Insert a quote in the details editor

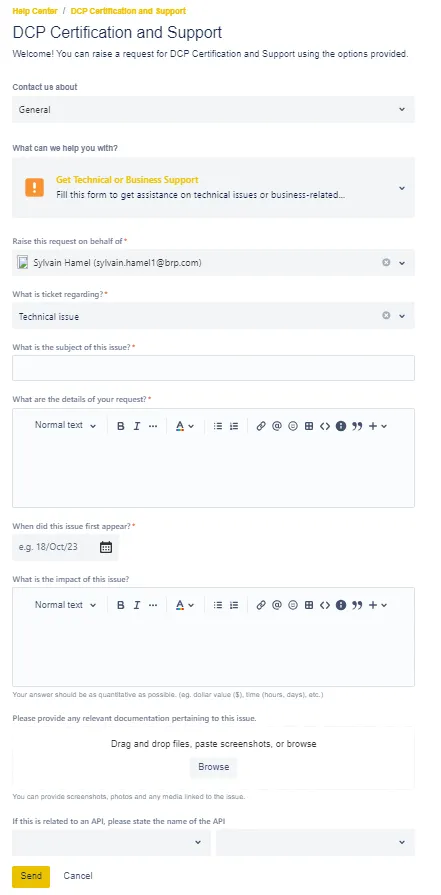tap(357, 426)
